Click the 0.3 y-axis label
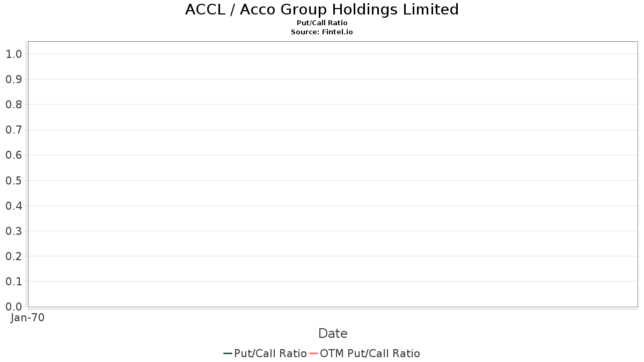The width and height of the screenshot is (644, 362). [x=13, y=231]
